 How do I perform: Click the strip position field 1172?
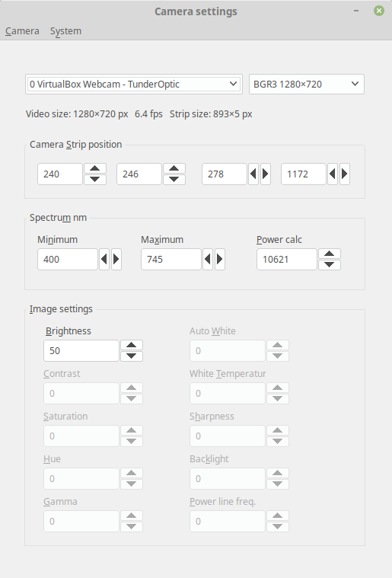(304, 174)
